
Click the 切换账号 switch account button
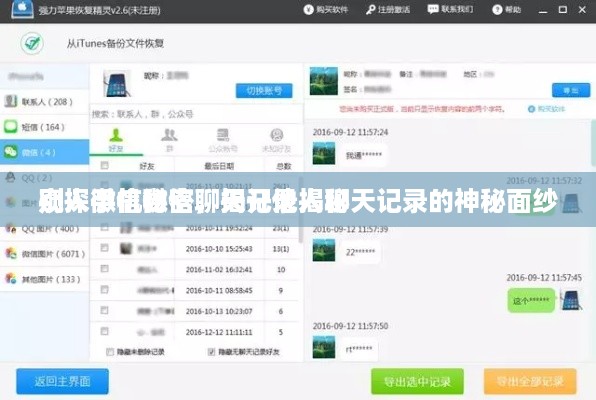[x=264, y=90]
